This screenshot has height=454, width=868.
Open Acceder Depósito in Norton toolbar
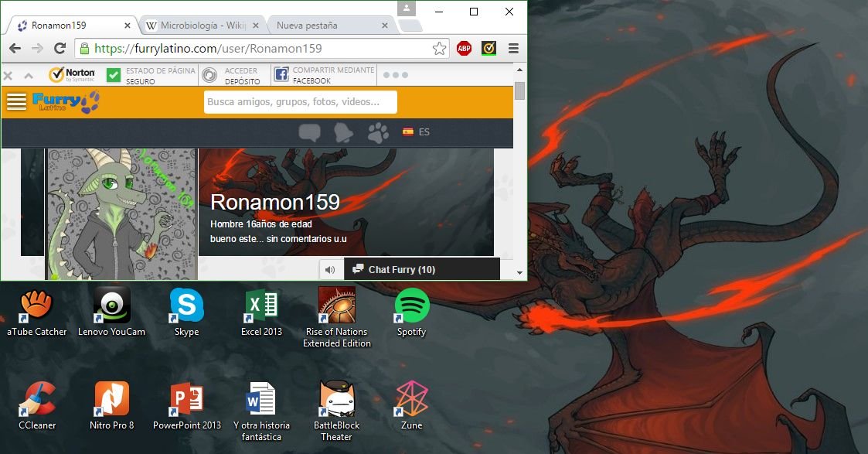pos(231,75)
